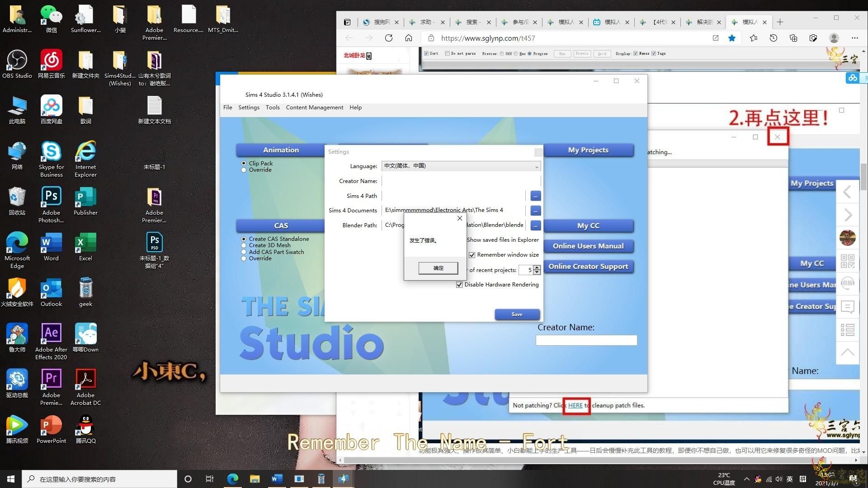
Task: Switch to the 【4代 browser tab
Action: [x=658, y=22]
